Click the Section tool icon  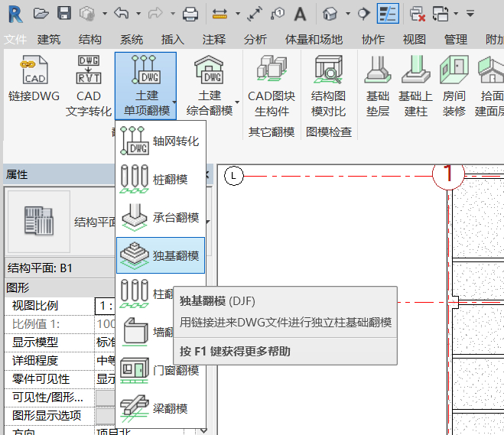tap(363, 14)
